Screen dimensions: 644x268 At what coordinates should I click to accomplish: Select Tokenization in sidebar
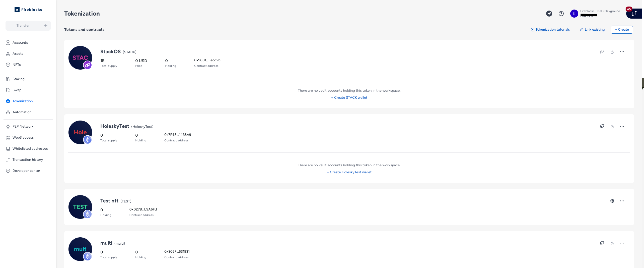click(x=22, y=101)
